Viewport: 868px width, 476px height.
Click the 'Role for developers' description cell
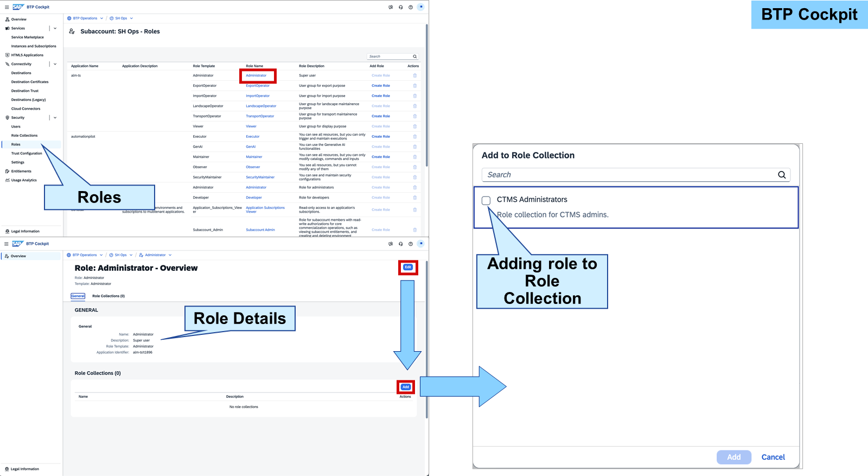pos(314,198)
